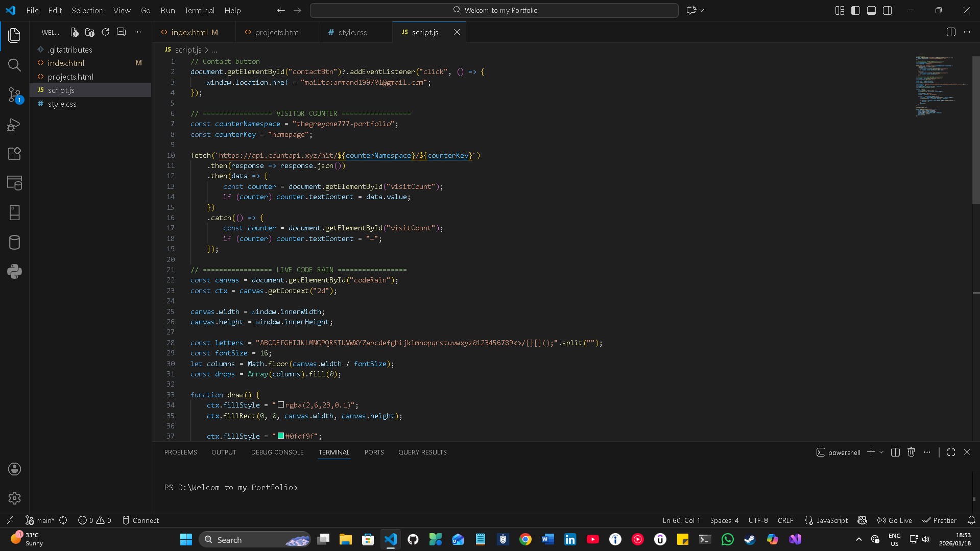Open the Run and Debug panel
The image size is (980, 551).
click(x=14, y=125)
